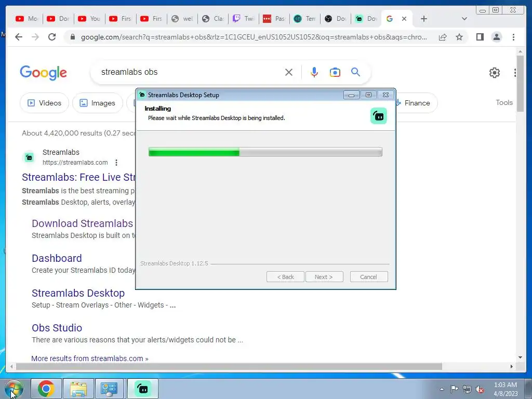This screenshot has height=399, width=532.
Task: Switch to 'You' YouTube tab
Action: [89, 19]
